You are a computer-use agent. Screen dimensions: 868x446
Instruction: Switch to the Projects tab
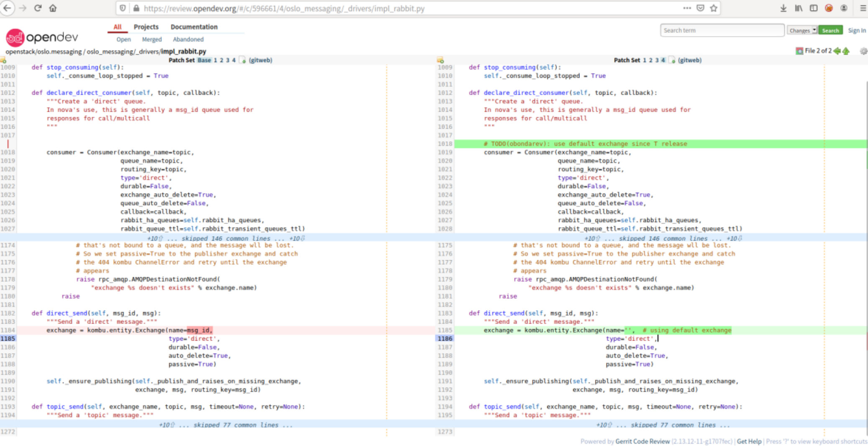coord(146,27)
